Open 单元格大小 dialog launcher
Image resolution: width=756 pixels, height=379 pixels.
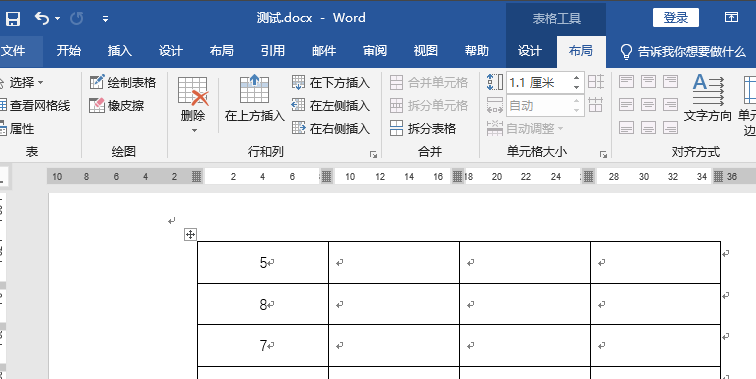603,154
